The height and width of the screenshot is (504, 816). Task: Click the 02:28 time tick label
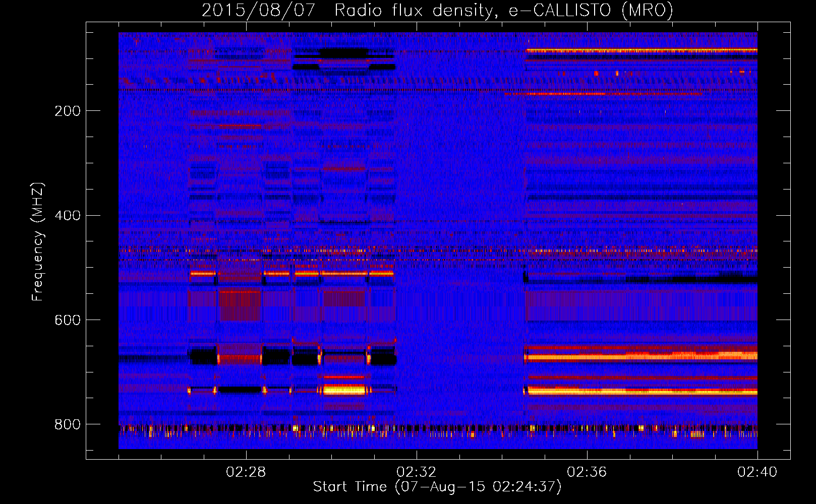click(x=246, y=472)
